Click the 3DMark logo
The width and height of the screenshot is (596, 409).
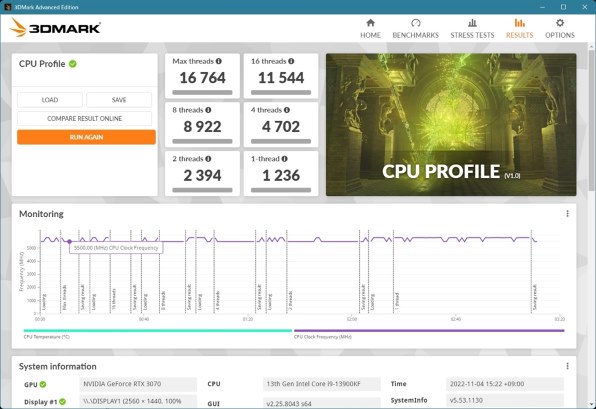pos(55,28)
